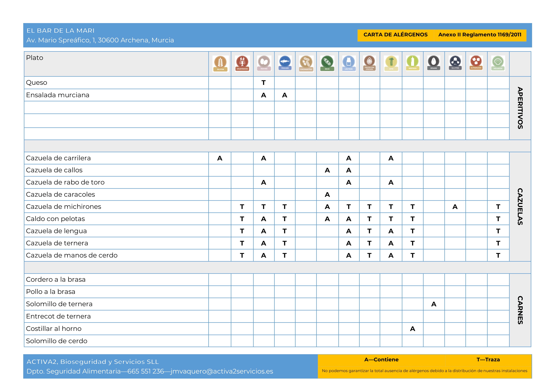
Task: Select 'Cazuela de michirones' row label
Action: click(64, 206)
